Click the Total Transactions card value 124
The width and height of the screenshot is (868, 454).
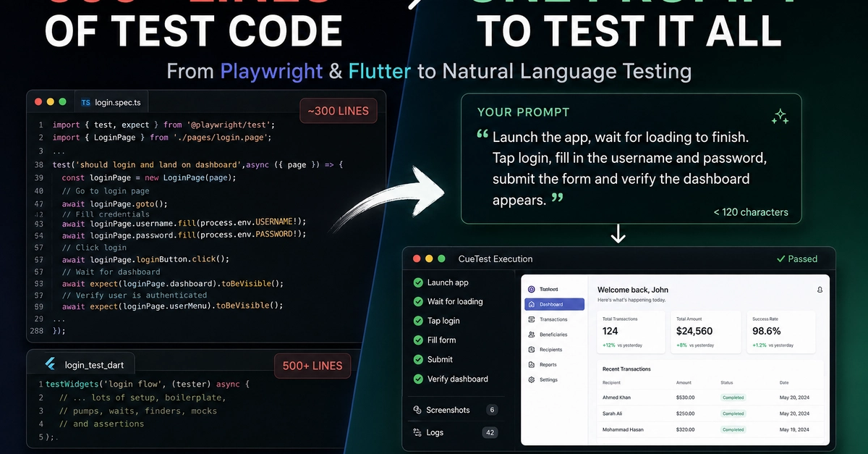click(610, 331)
